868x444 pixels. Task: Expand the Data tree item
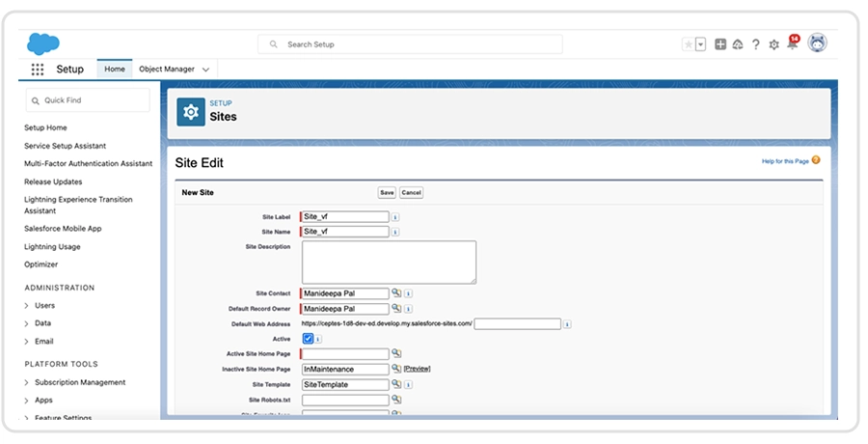pos(26,323)
